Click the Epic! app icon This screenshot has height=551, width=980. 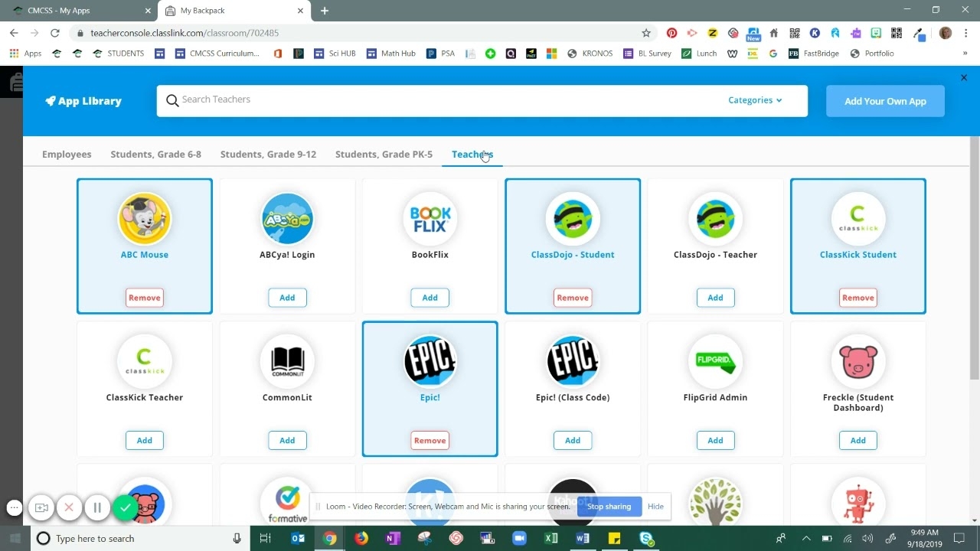430,360
